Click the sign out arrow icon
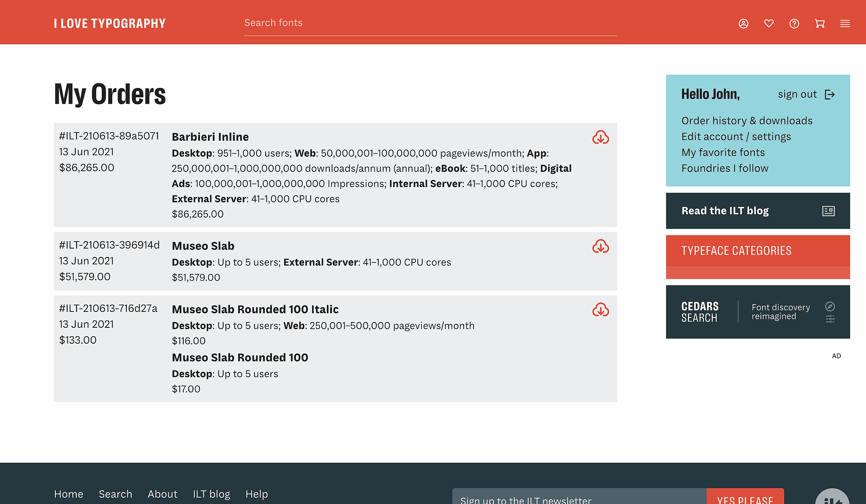 pos(829,94)
